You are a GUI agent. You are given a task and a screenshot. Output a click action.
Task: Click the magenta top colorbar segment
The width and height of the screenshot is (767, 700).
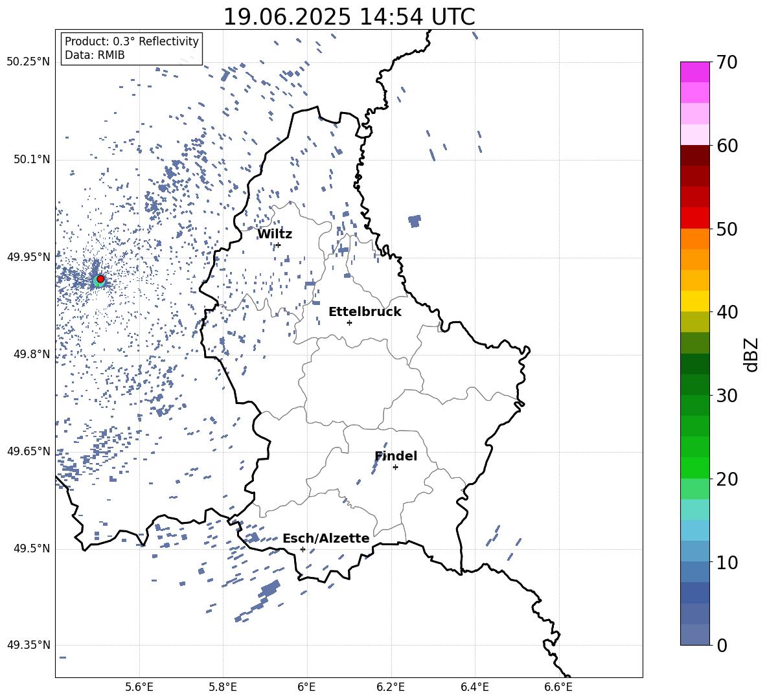(x=695, y=72)
